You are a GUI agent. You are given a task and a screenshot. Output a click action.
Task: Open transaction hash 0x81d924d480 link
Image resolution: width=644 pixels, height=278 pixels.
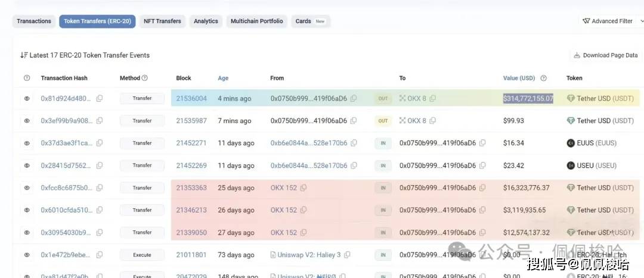pyautogui.click(x=67, y=98)
